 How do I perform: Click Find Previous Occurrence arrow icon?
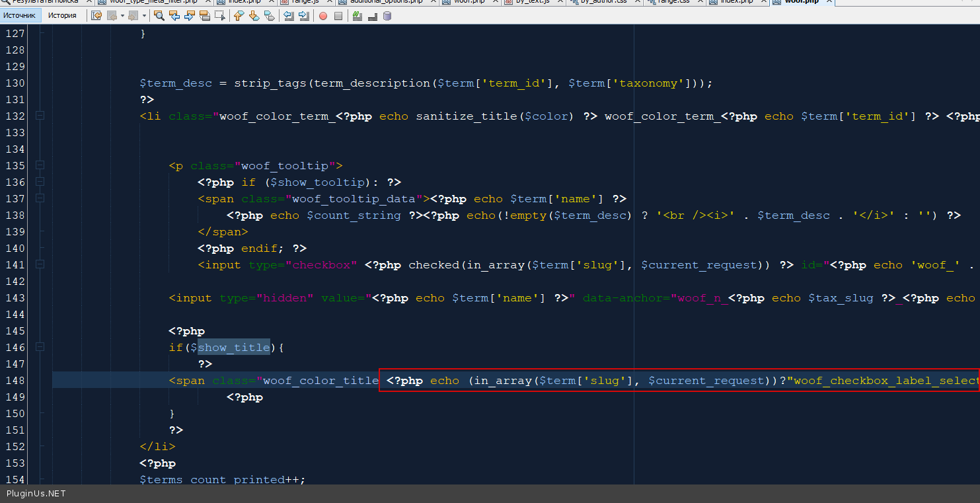174,16
